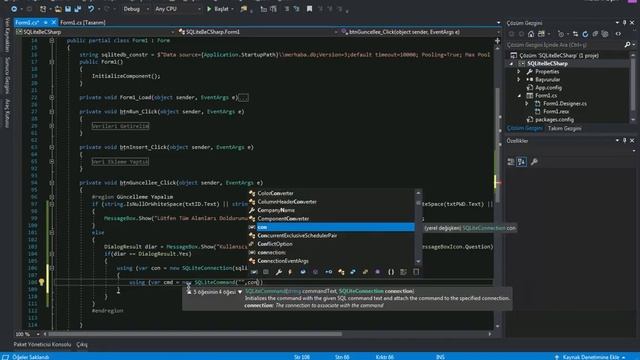Close the Form1.cs* tab
The width and height of the screenshot is (640, 360).
[x=53, y=22]
